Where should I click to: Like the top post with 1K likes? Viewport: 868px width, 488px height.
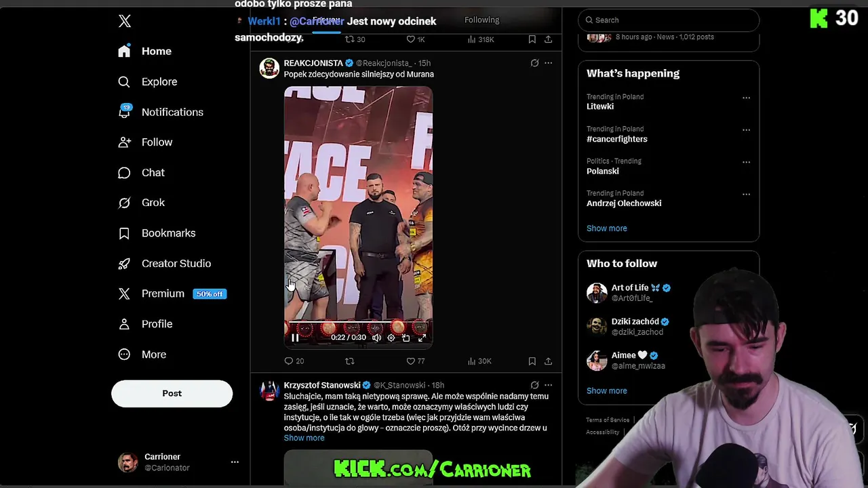pyautogui.click(x=415, y=39)
